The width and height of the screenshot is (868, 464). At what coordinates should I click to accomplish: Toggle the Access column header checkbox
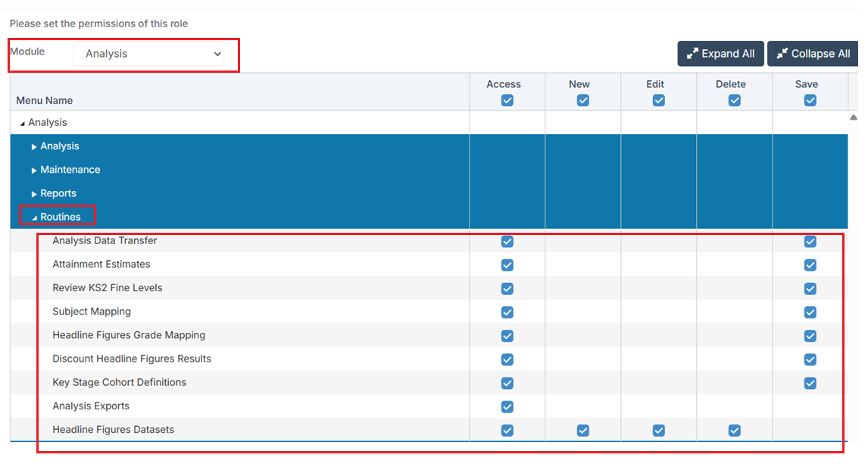pyautogui.click(x=507, y=100)
